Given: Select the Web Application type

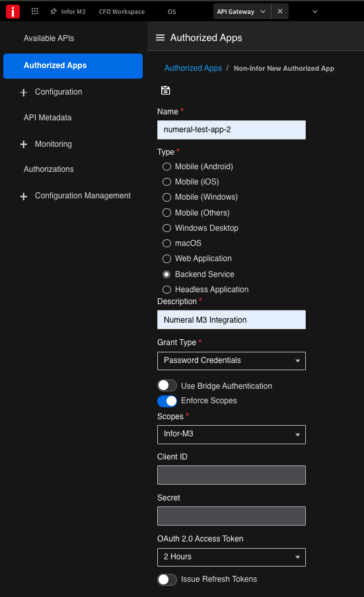Looking at the screenshot, I should [x=166, y=259].
